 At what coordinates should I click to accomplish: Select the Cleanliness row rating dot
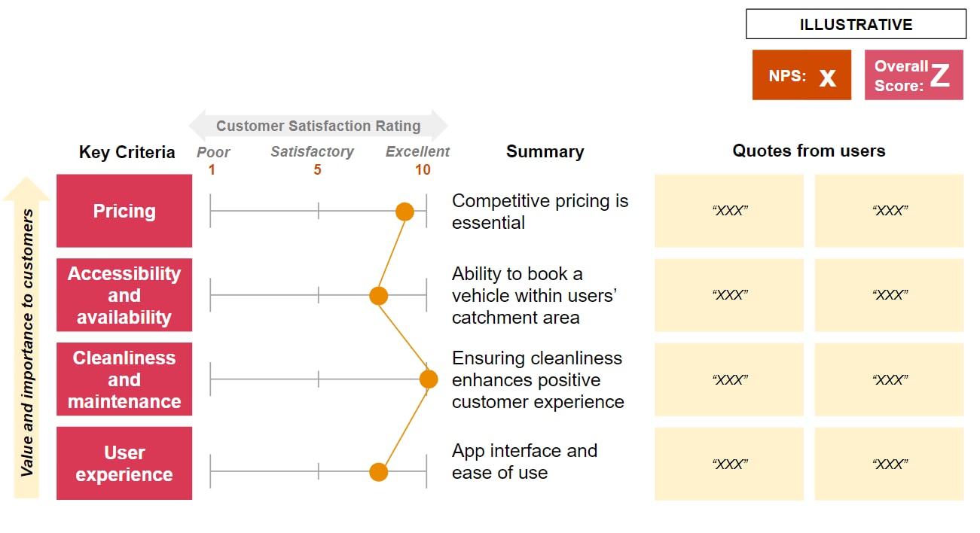429,379
